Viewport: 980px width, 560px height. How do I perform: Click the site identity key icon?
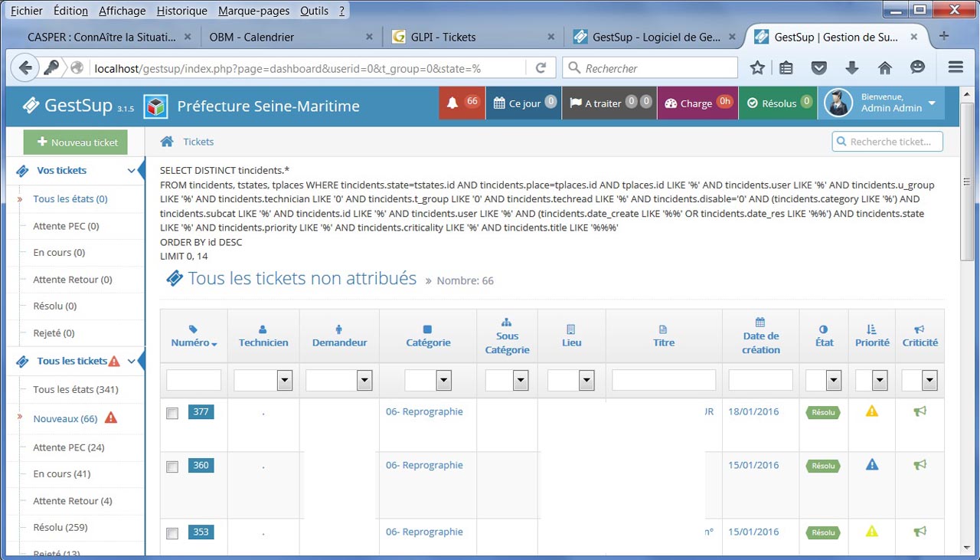(x=51, y=68)
